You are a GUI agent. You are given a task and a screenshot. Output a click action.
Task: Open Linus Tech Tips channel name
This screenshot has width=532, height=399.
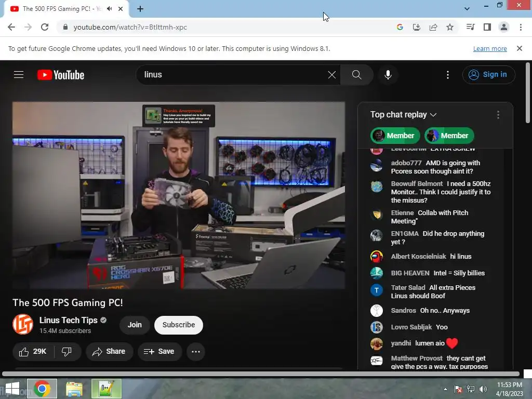point(68,320)
